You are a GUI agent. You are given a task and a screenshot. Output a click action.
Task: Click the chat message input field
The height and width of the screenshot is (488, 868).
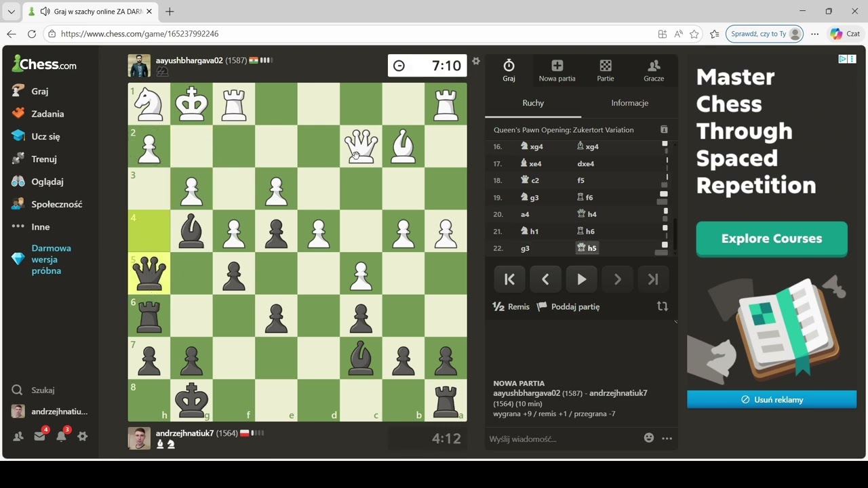coord(563,439)
